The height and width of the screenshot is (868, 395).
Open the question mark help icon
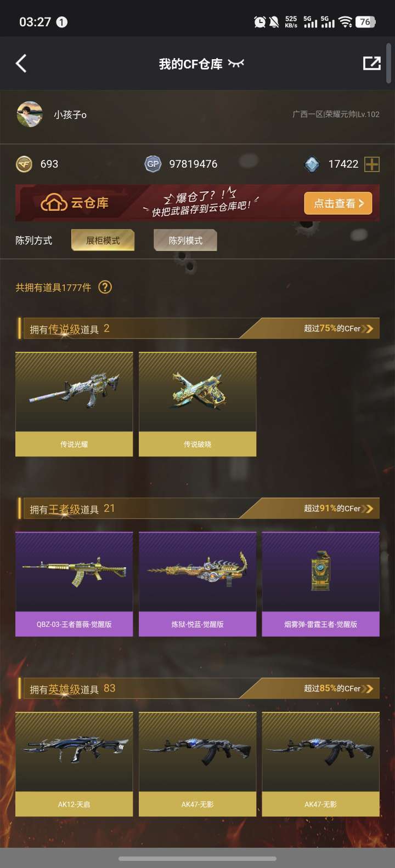[105, 287]
